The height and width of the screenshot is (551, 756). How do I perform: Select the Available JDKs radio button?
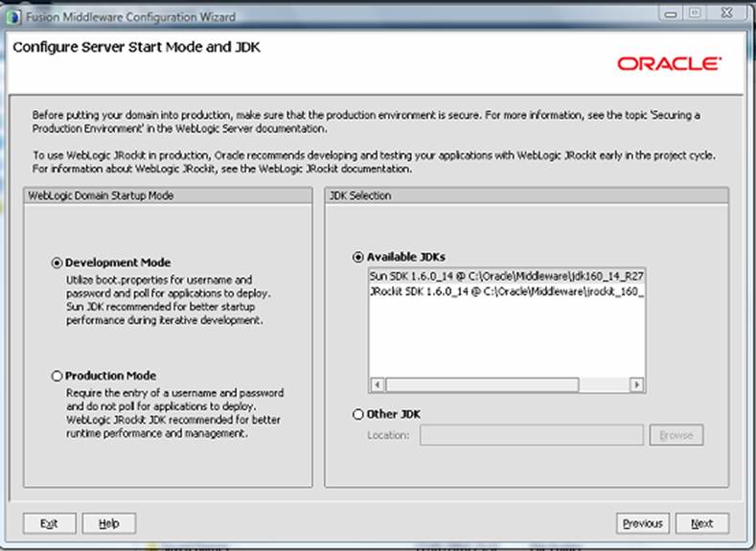[357, 257]
